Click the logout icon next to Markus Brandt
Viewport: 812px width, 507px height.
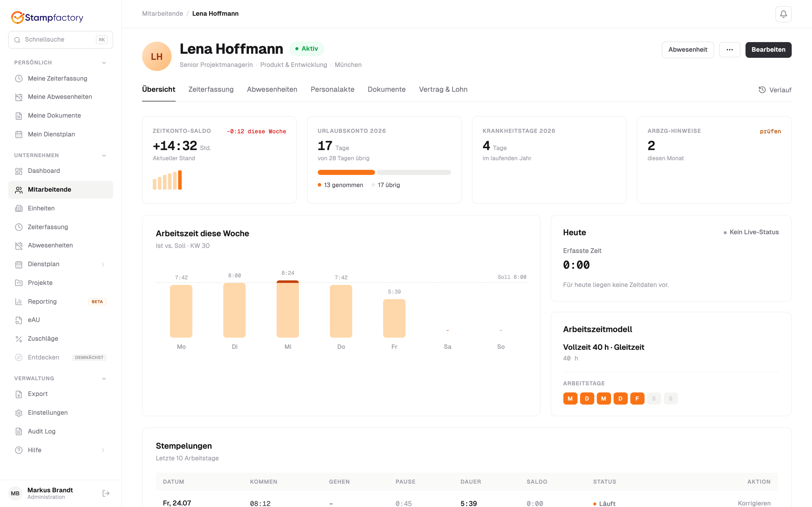(106, 493)
